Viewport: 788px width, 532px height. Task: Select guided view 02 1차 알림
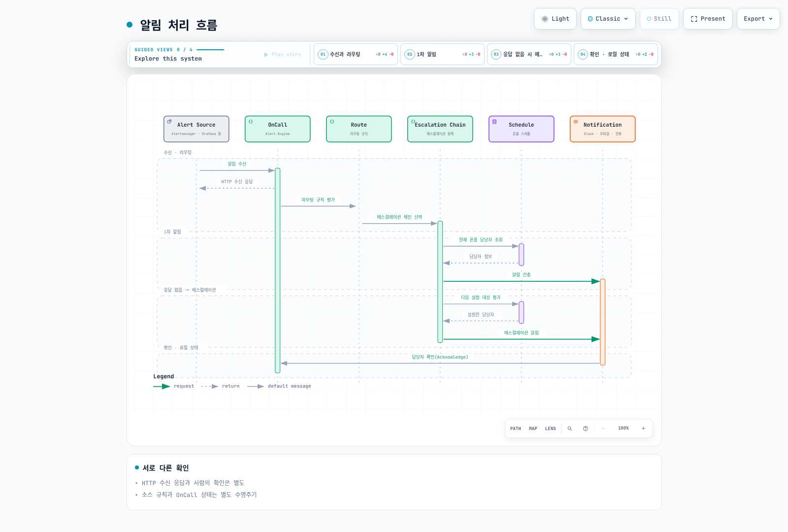click(442, 54)
